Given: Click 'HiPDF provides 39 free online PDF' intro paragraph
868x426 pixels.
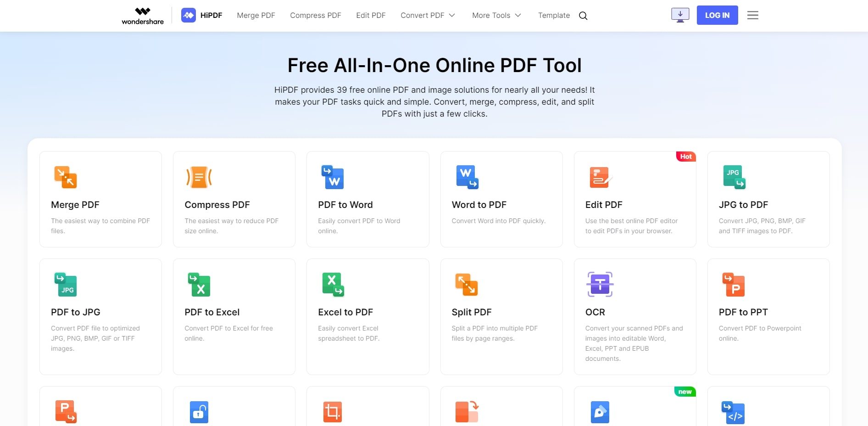Looking at the screenshot, I should [434, 102].
